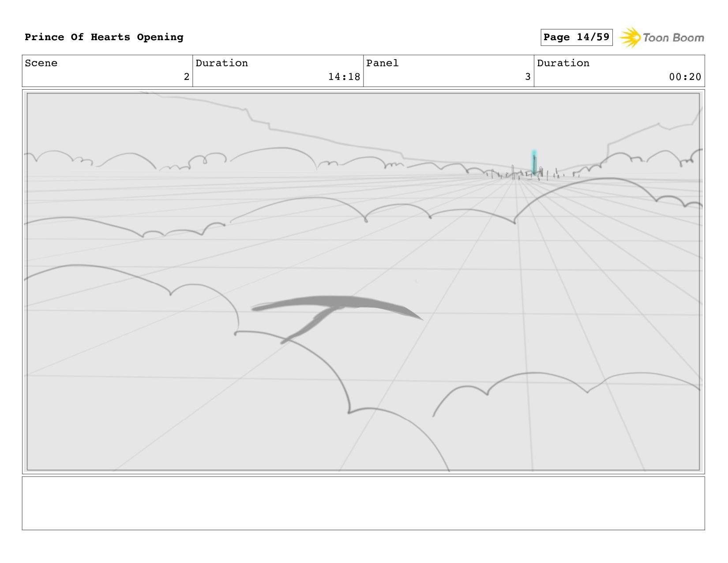Click the scene duration value '14:18'

(344, 77)
